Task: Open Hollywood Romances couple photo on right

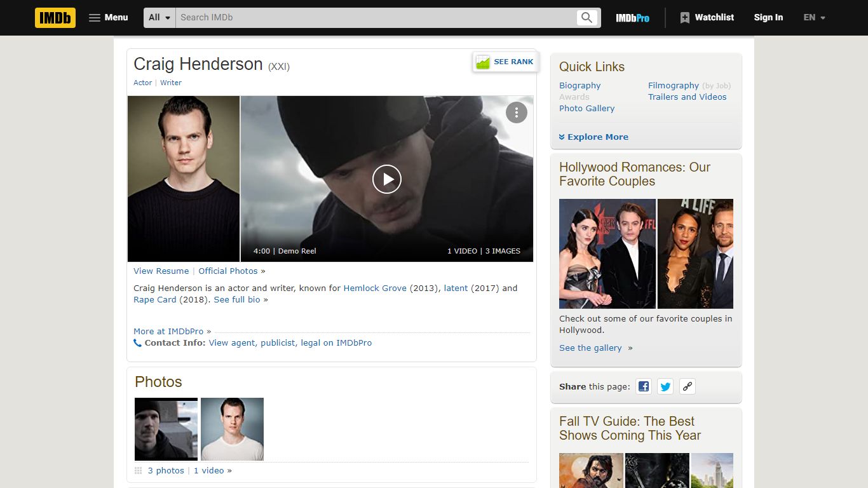Action: 695,254
